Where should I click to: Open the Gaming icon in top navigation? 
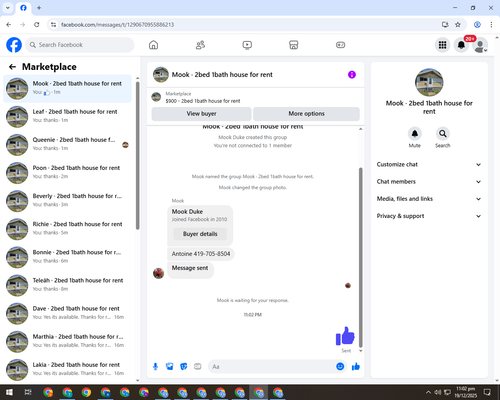tap(340, 45)
